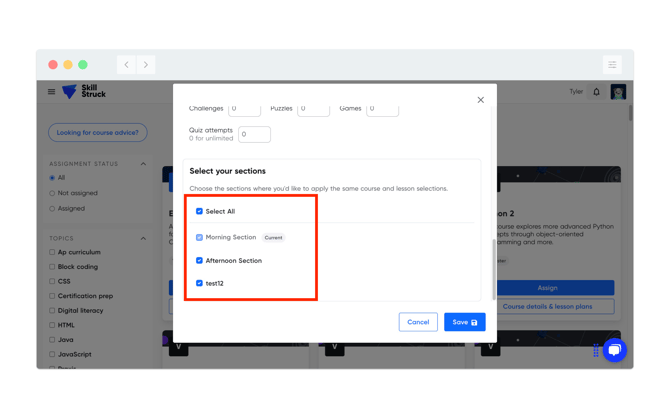
Task: Click the Quiz attempts input field
Action: point(254,135)
